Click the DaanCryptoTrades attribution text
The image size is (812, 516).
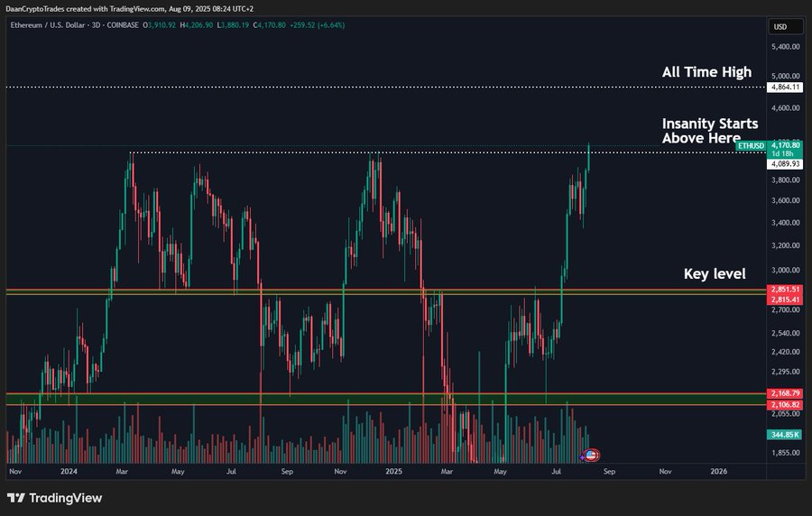tap(129, 9)
